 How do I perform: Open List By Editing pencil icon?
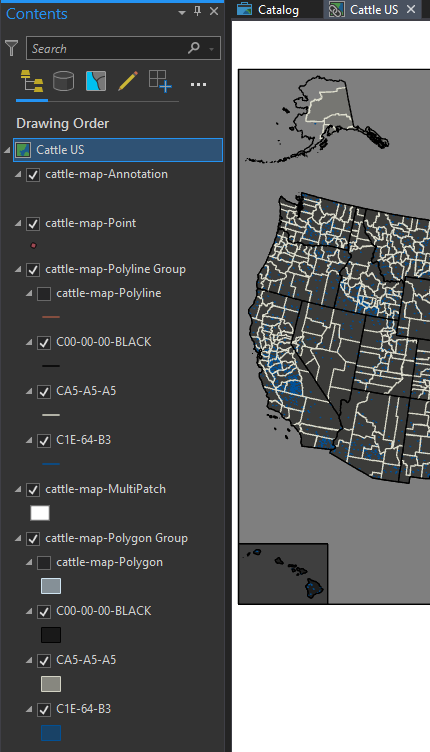pyautogui.click(x=128, y=81)
